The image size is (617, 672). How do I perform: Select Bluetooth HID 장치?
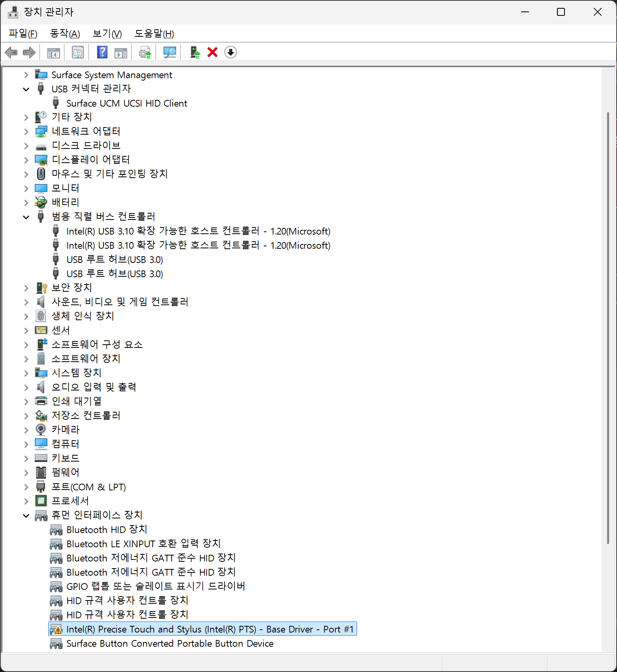(x=107, y=529)
